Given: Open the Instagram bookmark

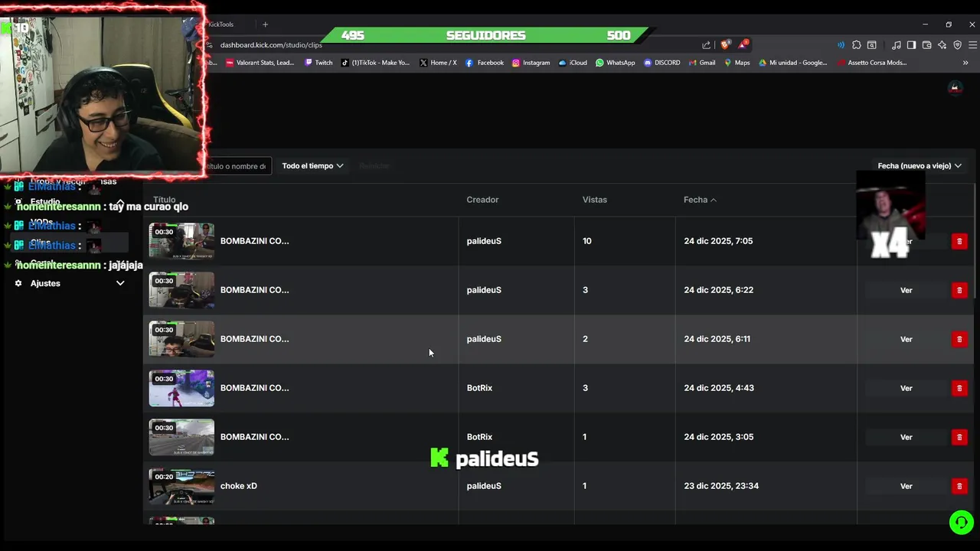Looking at the screenshot, I should [531, 63].
